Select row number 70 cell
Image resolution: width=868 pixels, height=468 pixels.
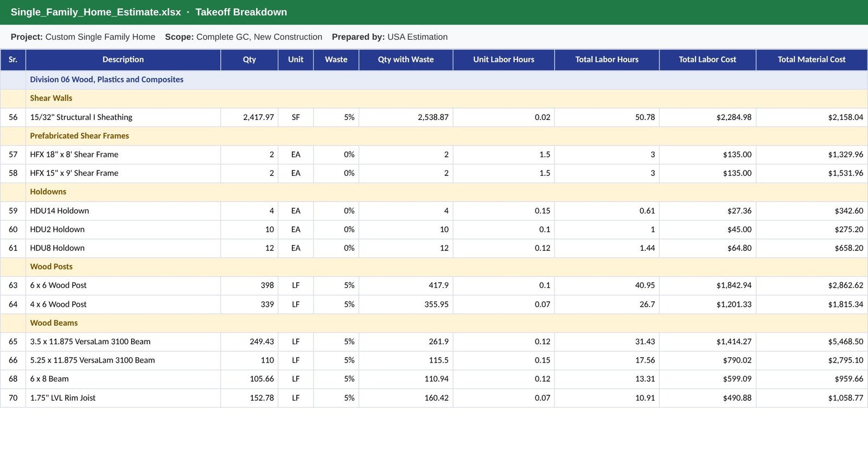(13, 398)
